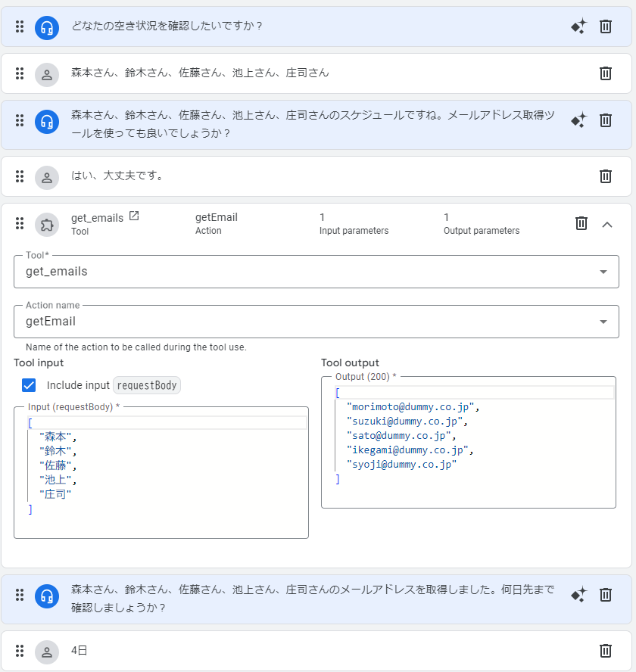Click user avatar icon on 森本さん、鈴木さん row
Viewport: 636px width, 672px height.
(47, 75)
